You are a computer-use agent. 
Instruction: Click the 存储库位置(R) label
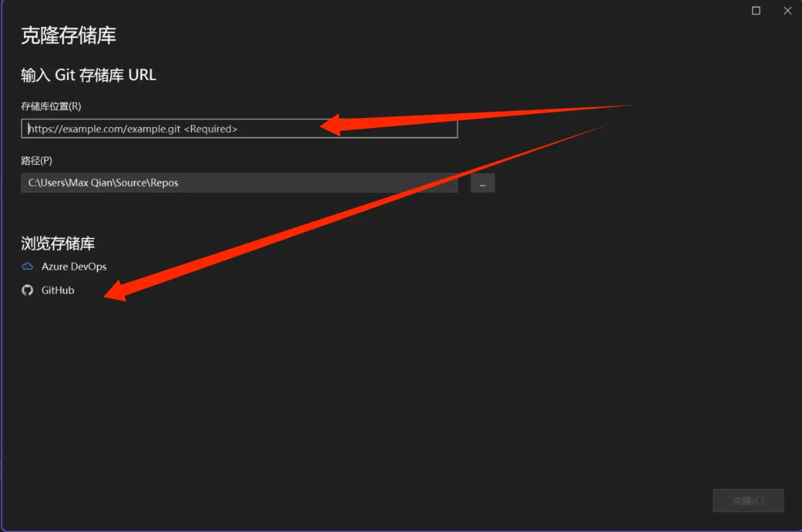point(51,107)
